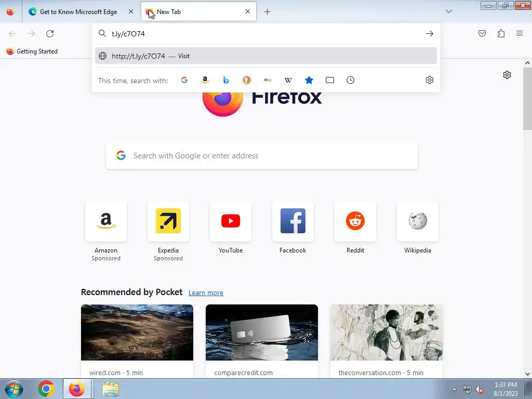Search this time with Bing
Viewport: 532px width, 399px height.
[x=226, y=80]
